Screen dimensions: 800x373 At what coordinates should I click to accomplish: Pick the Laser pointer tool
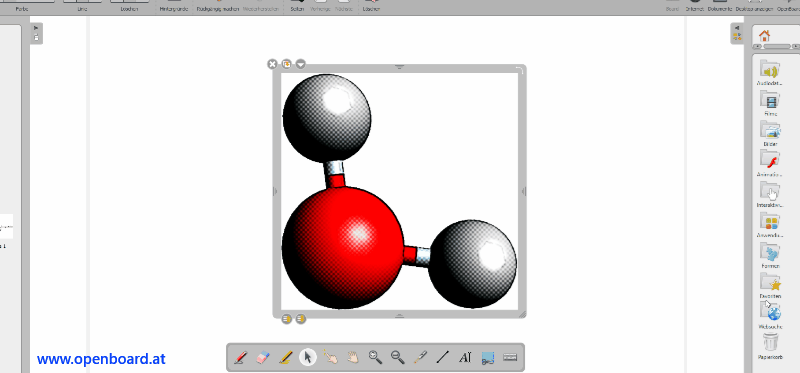[420, 357]
